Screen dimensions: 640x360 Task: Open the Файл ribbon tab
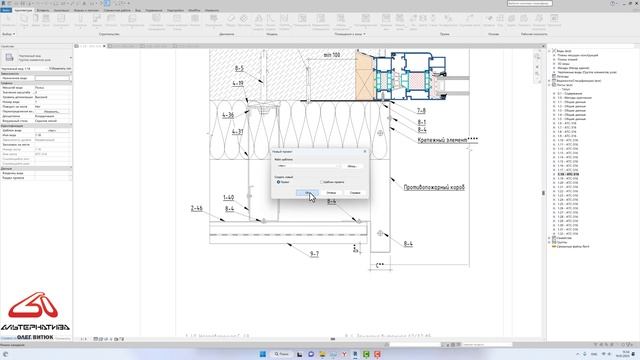tap(6, 10)
